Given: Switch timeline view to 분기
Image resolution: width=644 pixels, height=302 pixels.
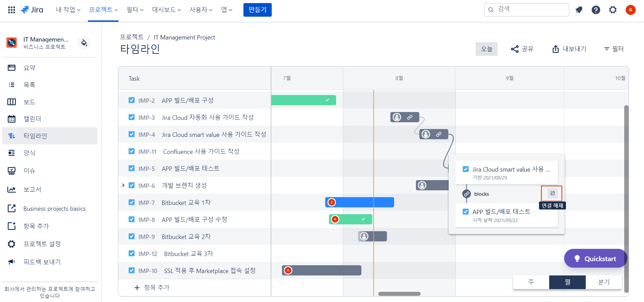Looking at the screenshot, I should tap(604, 282).
